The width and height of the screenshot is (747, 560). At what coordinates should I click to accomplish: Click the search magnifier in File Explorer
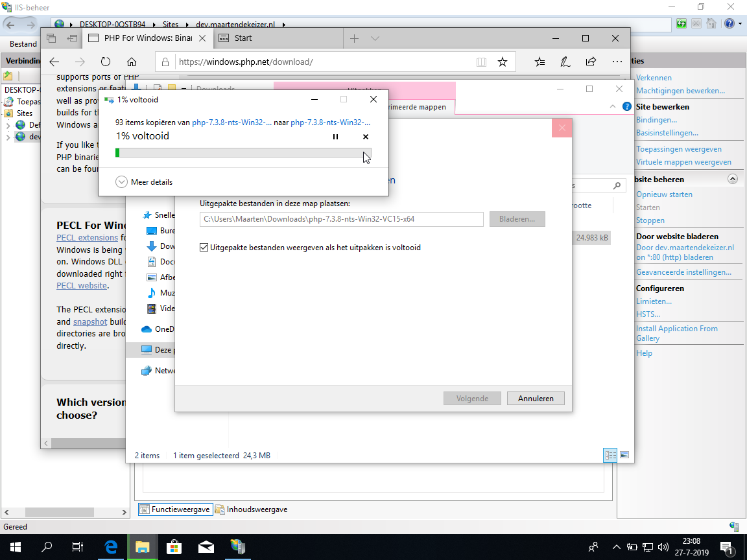pos(617,185)
